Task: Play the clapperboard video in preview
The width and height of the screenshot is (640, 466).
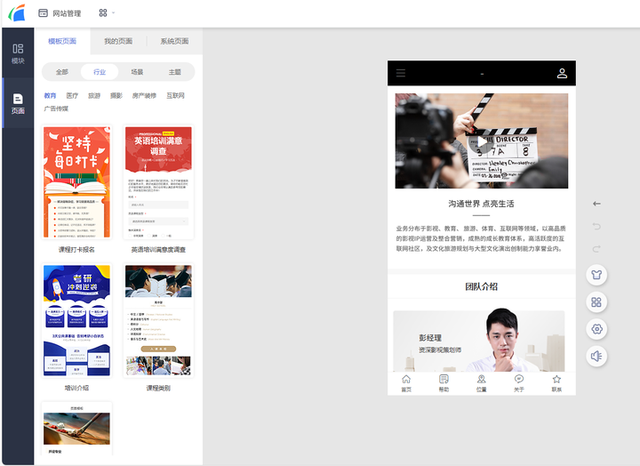Action: 482,141
